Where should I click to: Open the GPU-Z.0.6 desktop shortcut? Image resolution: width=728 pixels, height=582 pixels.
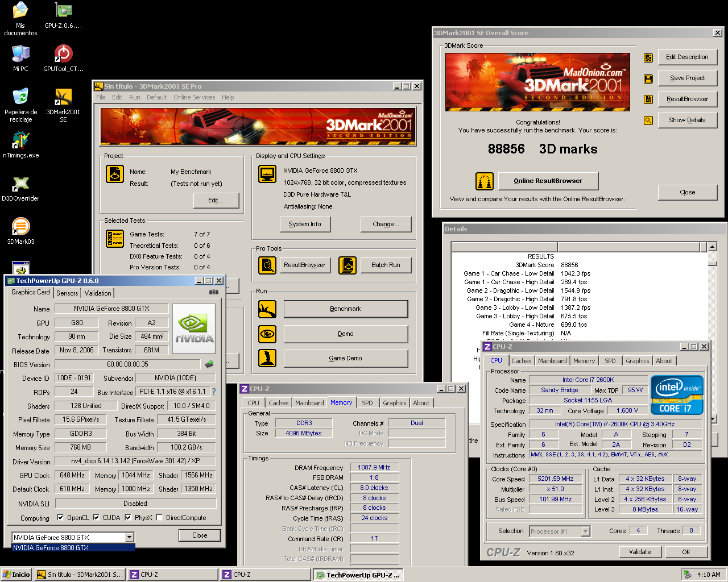pyautogui.click(x=63, y=16)
